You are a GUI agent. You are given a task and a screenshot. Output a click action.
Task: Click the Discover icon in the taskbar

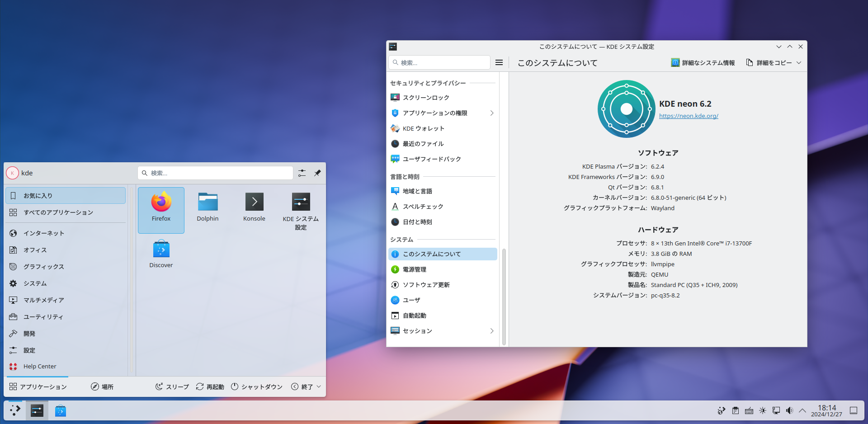pos(60,411)
